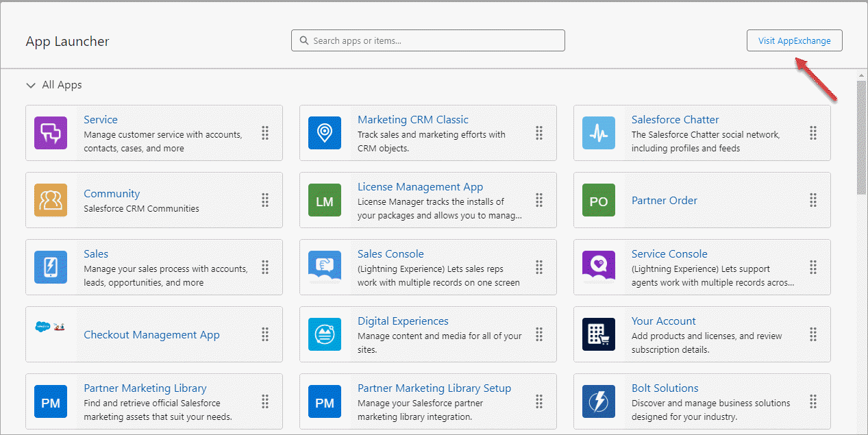This screenshot has height=435, width=868.
Task: Collapse the All Apps section chevron
Action: point(30,86)
